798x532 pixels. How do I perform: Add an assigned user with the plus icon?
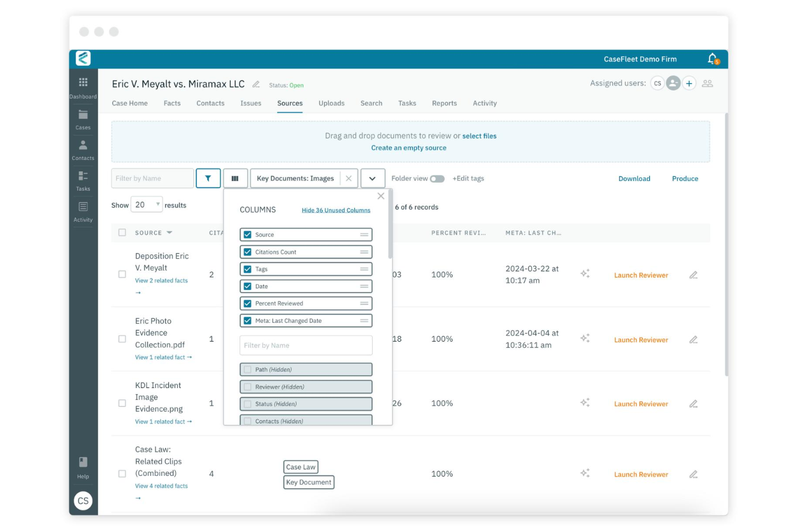click(x=689, y=83)
